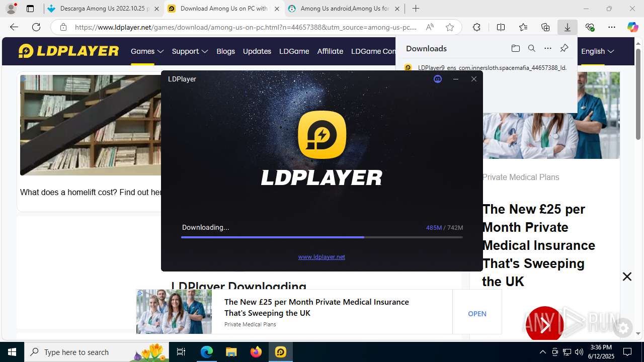
Task: Open a new browser tab
Action: pyautogui.click(x=416, y=9)
